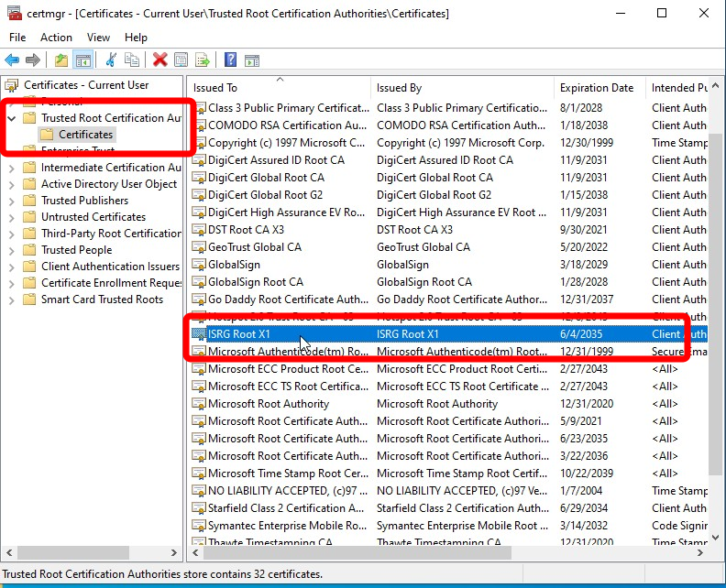Click the list pane vertical scroll down arrow
Viewport: 726px width, 588px height.
point(715,537)
